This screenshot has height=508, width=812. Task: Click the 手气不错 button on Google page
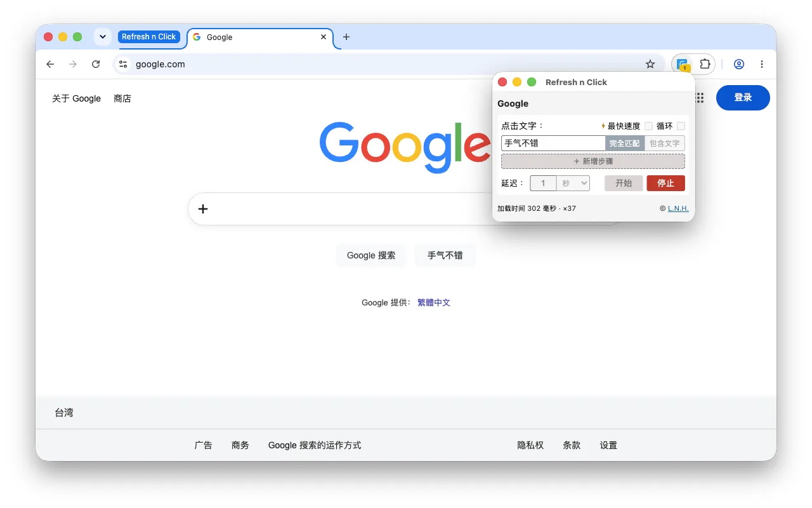445,255
